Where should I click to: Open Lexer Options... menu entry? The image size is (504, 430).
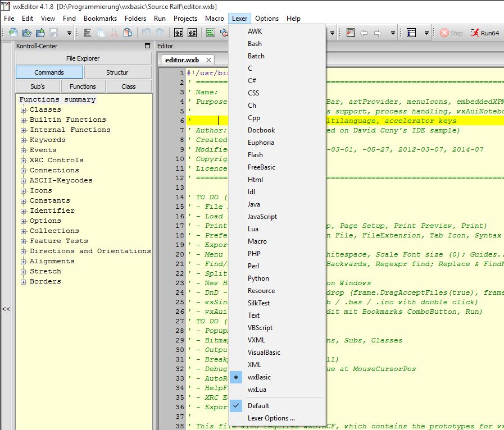pyautogui.click(x=271, y=418)
